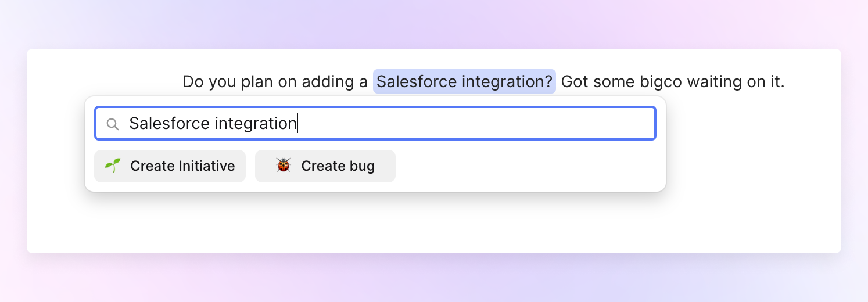Select the Create Initiative button
The height and width of the screenshot is (302, 868).
[170, 166]
